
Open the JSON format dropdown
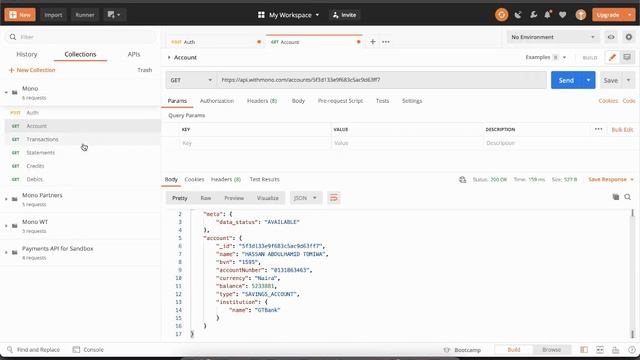coord(305,198)
